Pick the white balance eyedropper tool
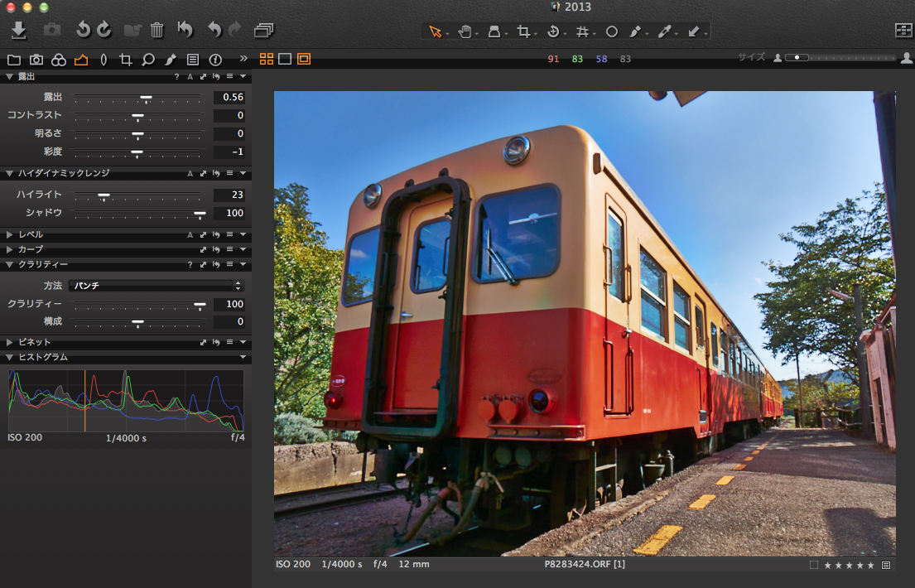 click(664, 31)
